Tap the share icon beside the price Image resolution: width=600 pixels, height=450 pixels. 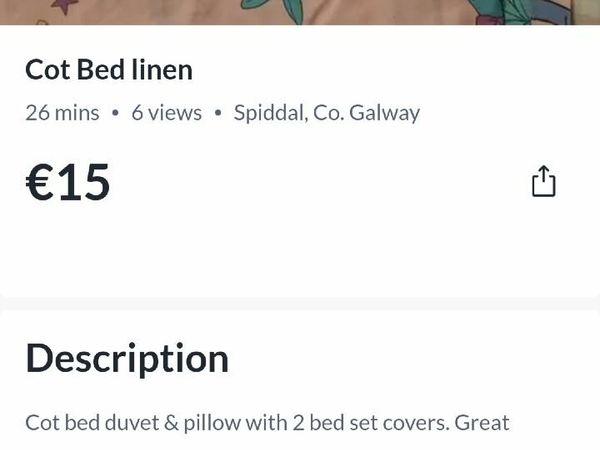pos(543,181)
